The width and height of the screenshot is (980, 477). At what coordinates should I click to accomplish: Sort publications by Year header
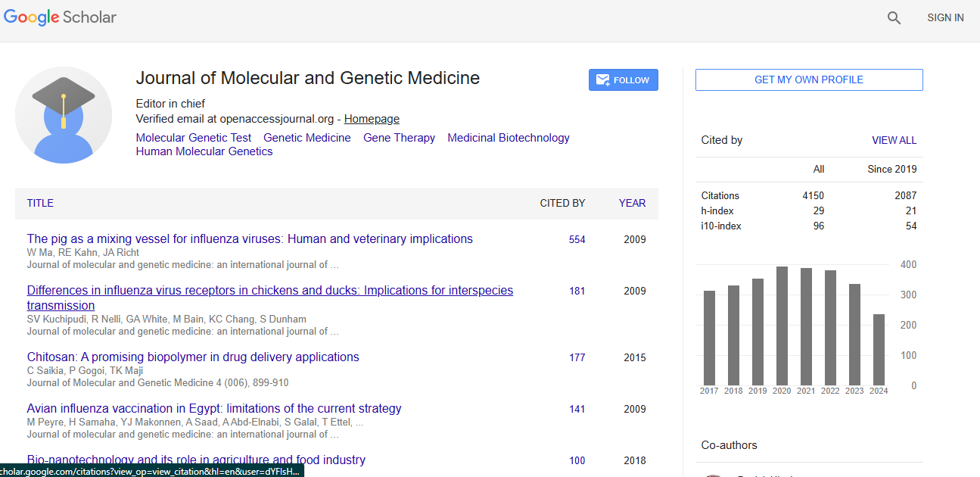pos(632,203)
